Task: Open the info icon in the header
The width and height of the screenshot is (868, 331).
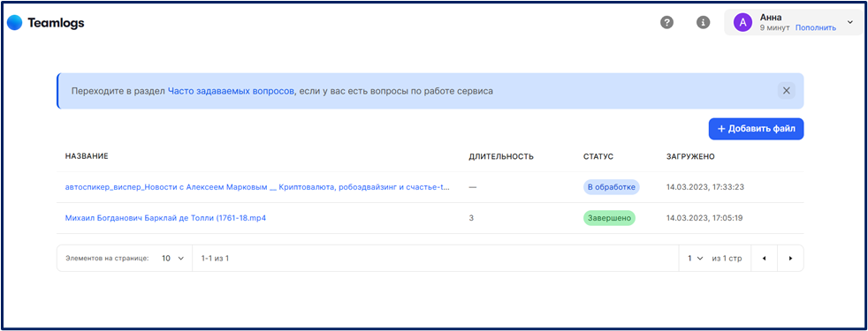Action: (703, 23)
